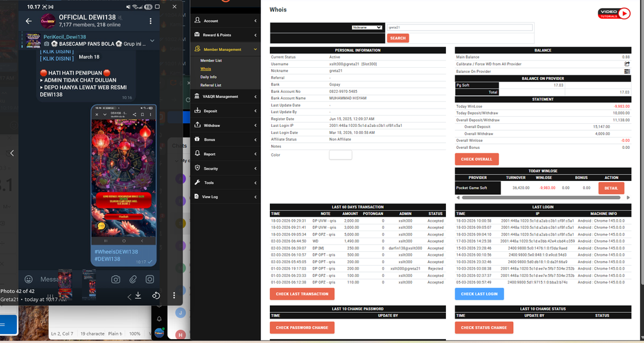Expand the Tools chevron

click(255, 183)
